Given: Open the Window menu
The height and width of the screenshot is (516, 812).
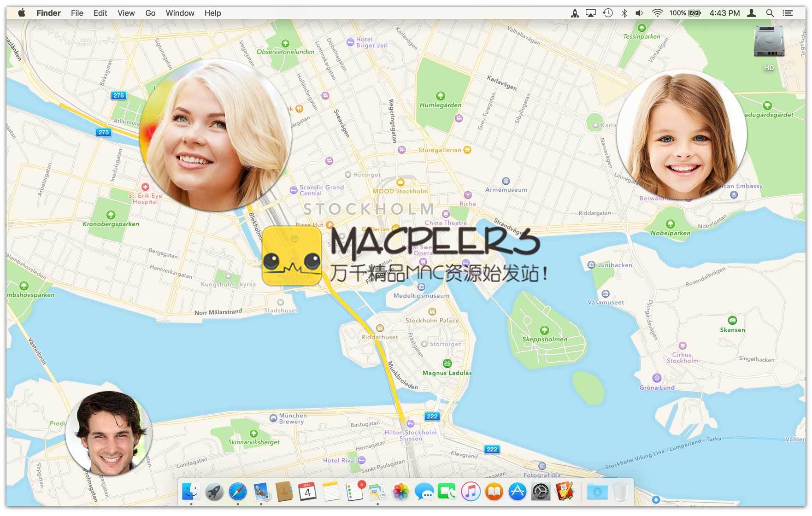Looking at the screenshot, I should click(x=180, y=13).
